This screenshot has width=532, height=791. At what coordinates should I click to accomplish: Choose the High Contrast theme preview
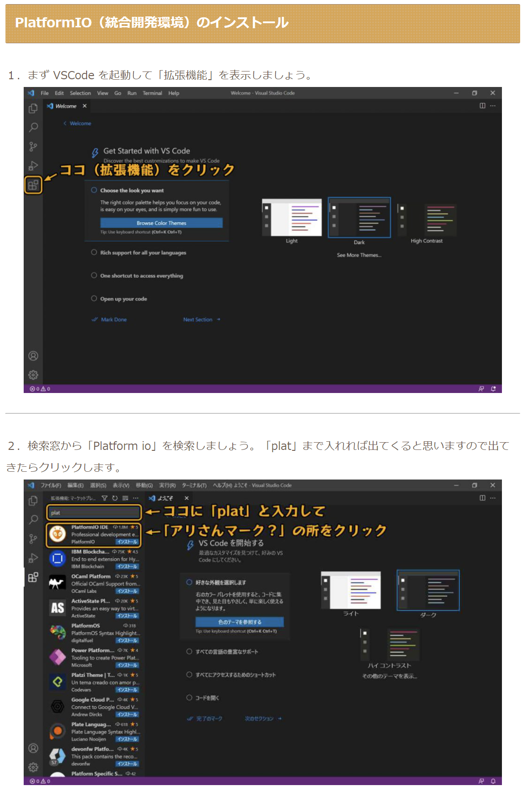427,220
